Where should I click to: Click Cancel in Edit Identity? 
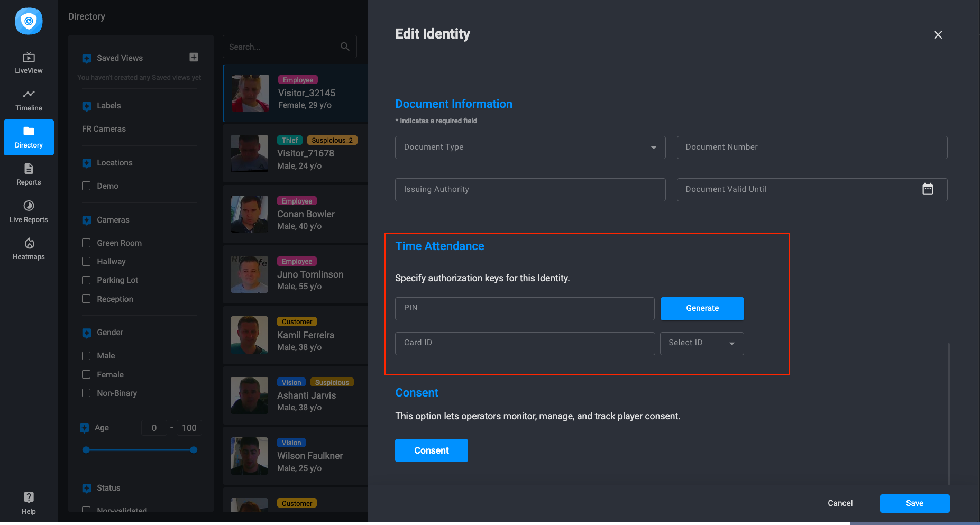pos(840,503)
